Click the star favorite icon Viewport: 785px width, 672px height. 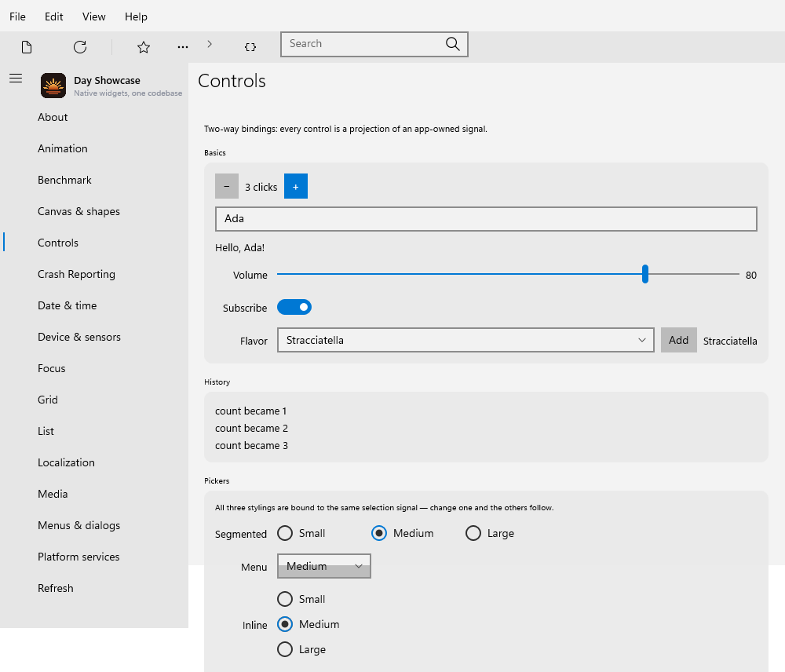pyautogui.click(x=144, y=47)
